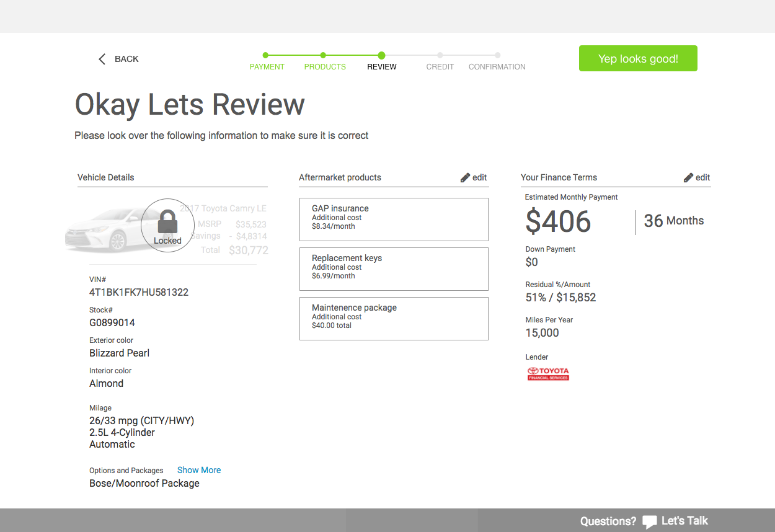Click the chat bubble icon in footer
The height and width of the screenshot is (532, 775).
pyautogui.click(x=649, y=521)
